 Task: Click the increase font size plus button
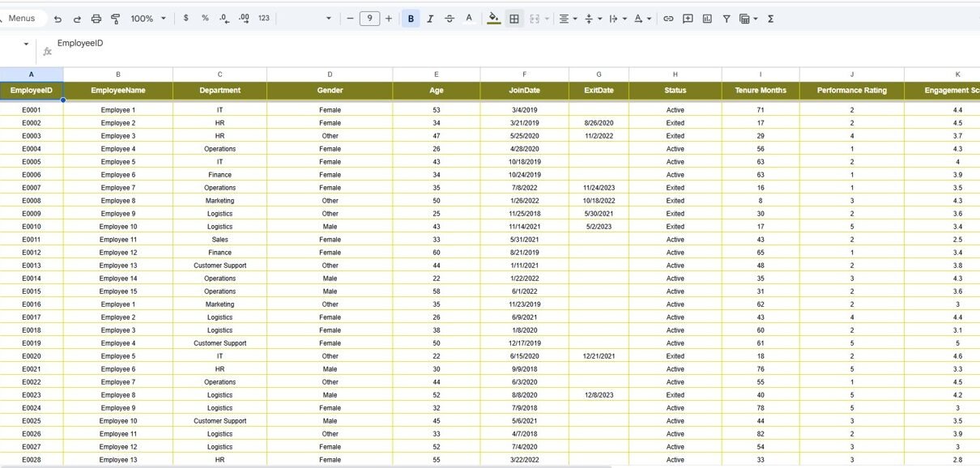389,19
